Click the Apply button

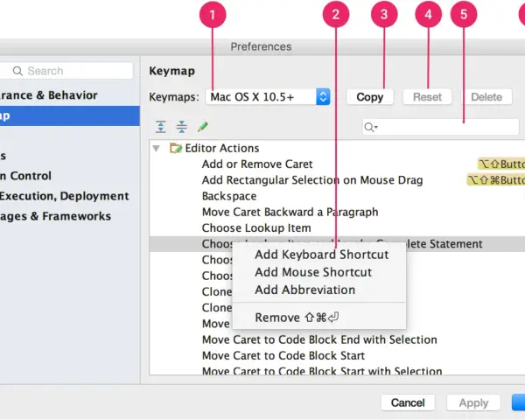click(x=473, y=402)
